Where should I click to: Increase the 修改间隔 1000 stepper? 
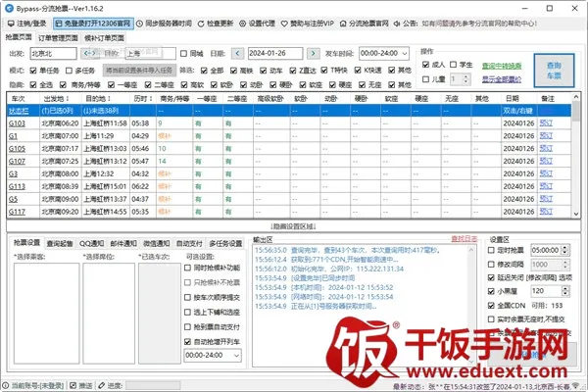(x=565, y=262)
